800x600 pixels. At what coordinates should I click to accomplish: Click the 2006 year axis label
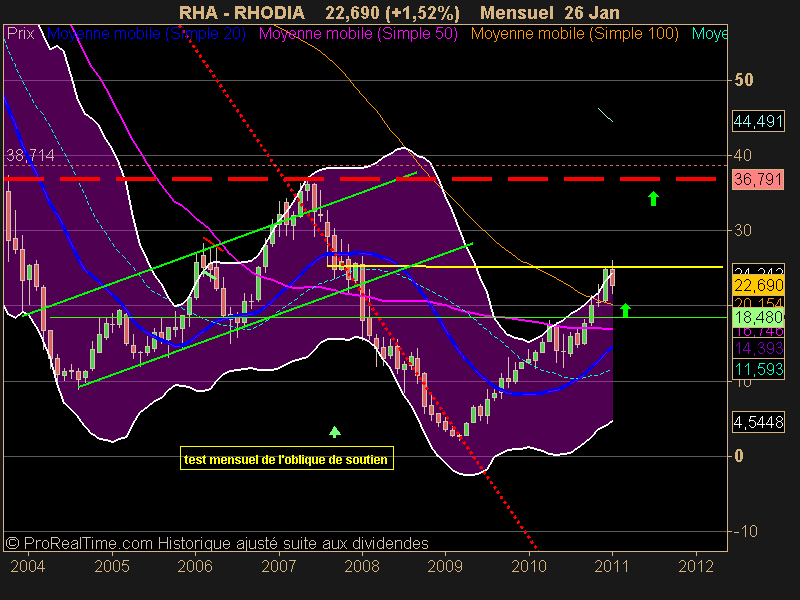coord(195,566)
